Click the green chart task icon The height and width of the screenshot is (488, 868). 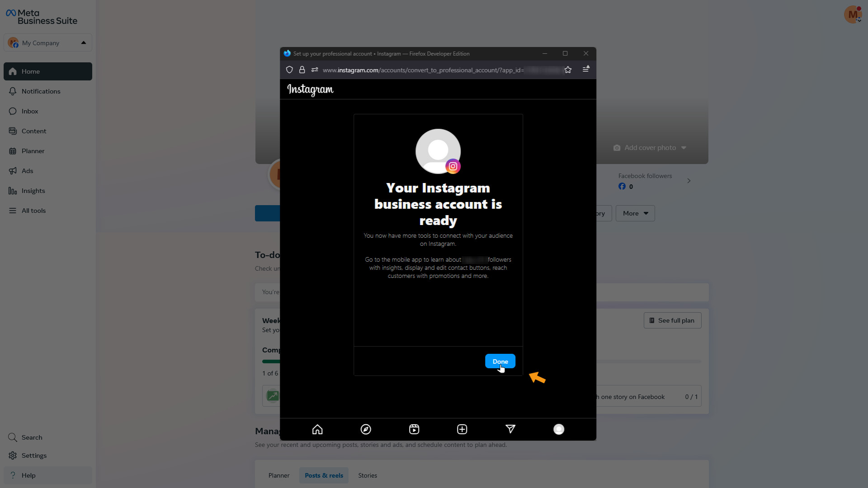coord(273,396)
